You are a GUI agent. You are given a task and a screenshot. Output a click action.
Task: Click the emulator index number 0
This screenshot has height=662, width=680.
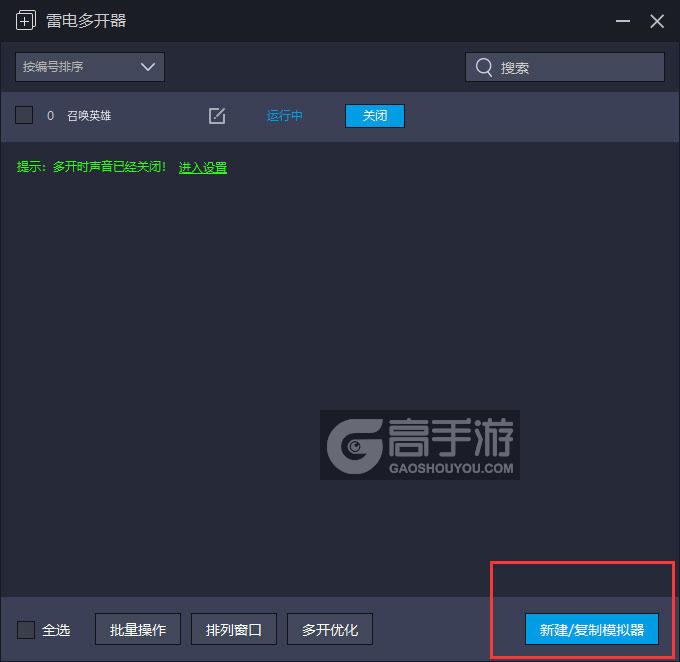coord(50,116)
